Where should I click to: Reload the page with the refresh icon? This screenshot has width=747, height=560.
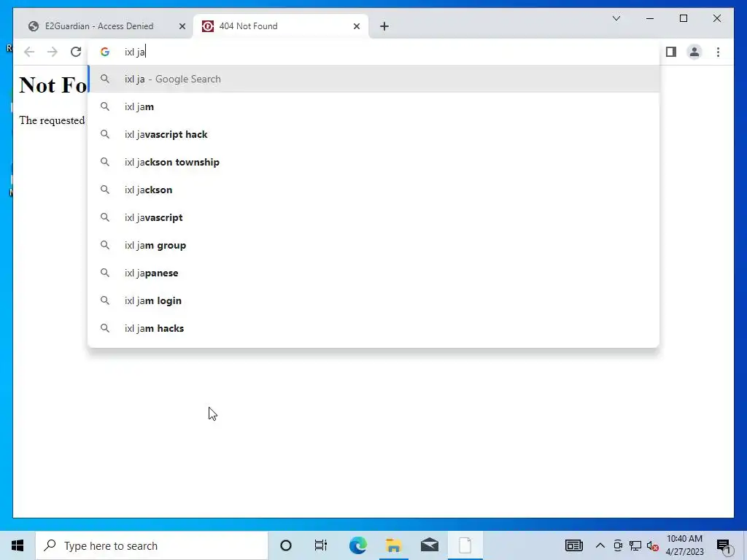[x=76, y=52]
